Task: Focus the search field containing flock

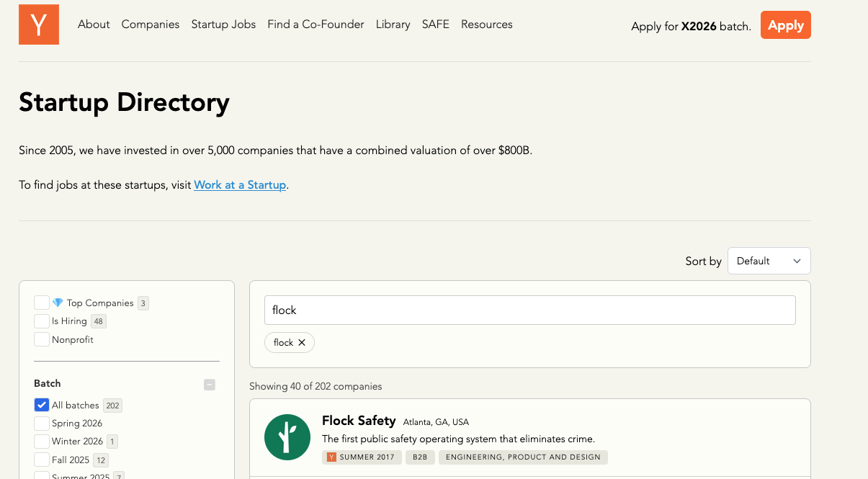Action: point(530,310)
